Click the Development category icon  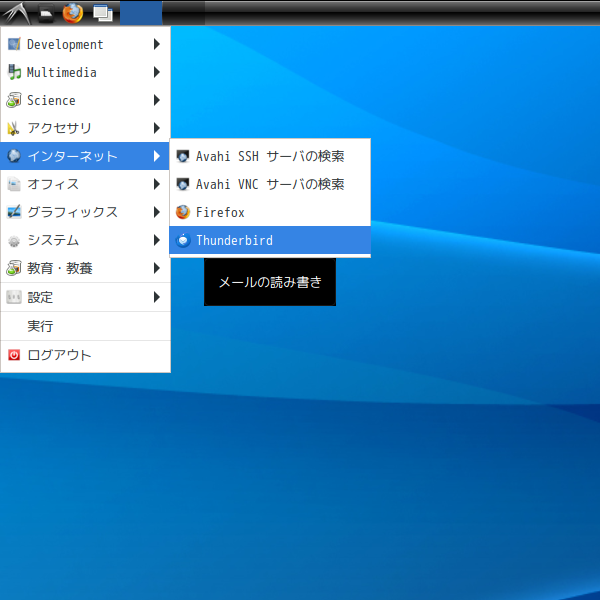click(x=14, y=44)
